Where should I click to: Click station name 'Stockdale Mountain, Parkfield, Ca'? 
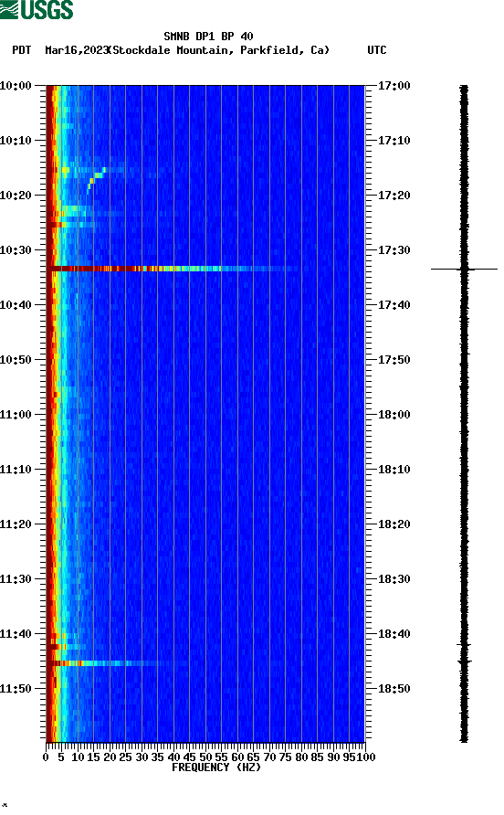[221, 50]
